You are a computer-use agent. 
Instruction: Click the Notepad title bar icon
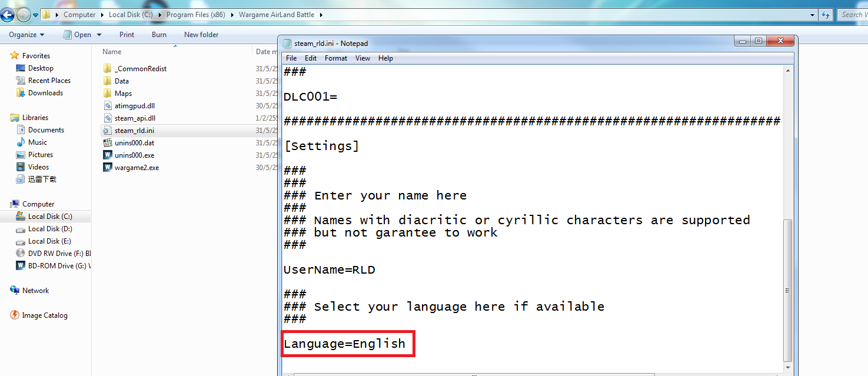click(287, 44)
